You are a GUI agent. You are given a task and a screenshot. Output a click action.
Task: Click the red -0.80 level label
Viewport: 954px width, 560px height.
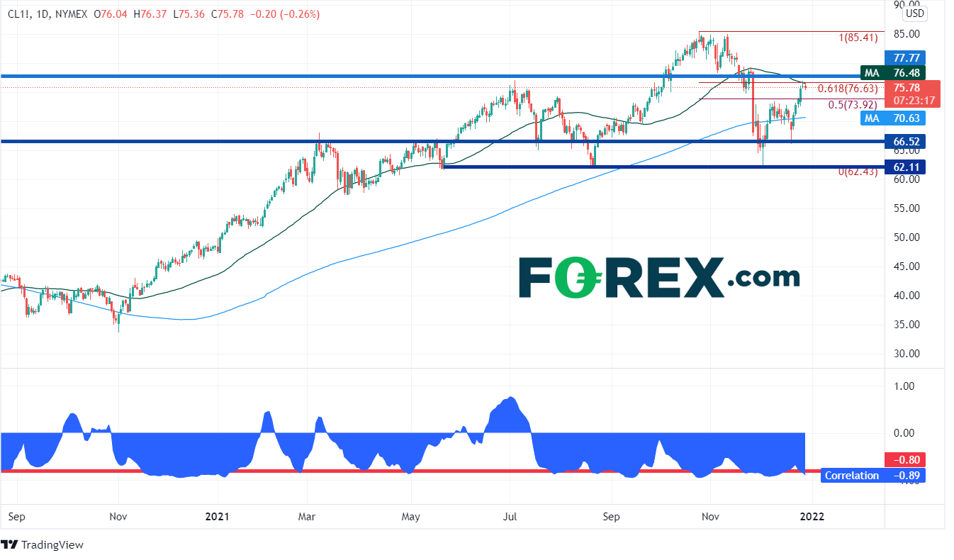pyautogui.click(x=907, y=460)
